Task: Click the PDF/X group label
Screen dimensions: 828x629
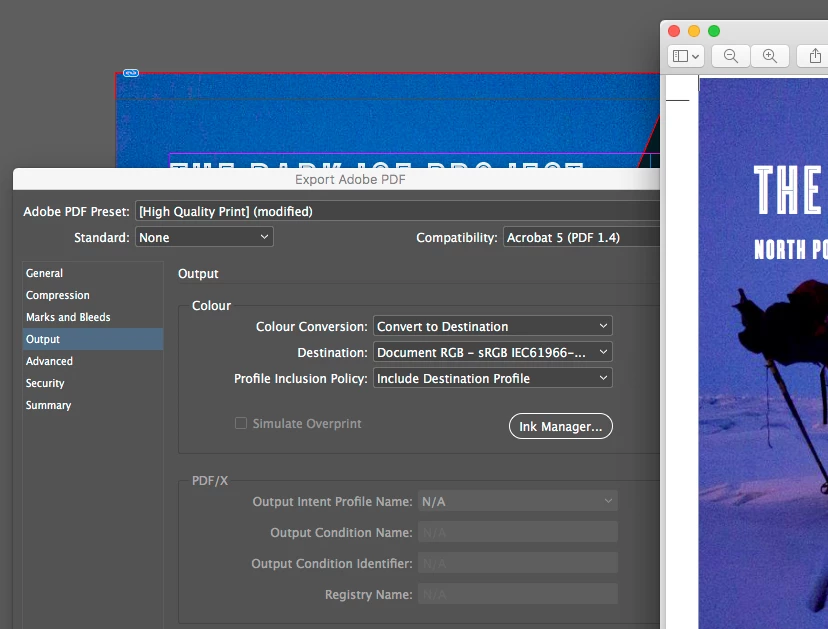Action: tap(210, 481)
